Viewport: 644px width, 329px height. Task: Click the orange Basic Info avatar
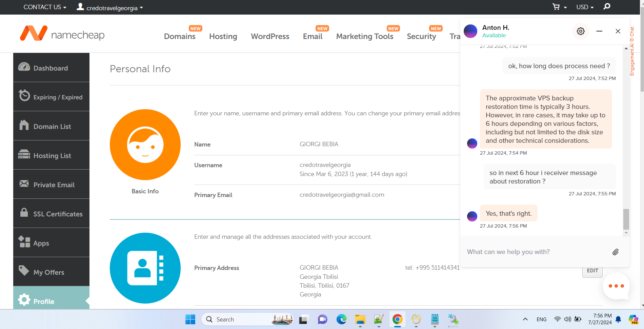(145, 144)
